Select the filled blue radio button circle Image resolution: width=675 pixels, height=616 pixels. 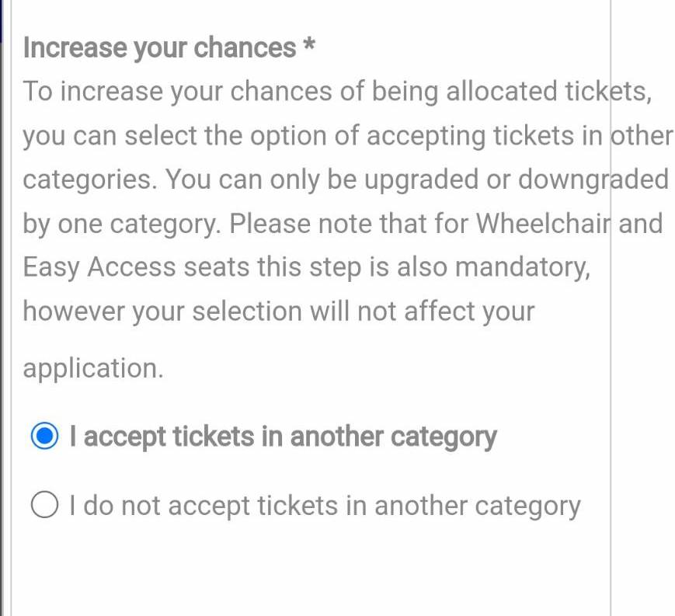click(44, 436)
